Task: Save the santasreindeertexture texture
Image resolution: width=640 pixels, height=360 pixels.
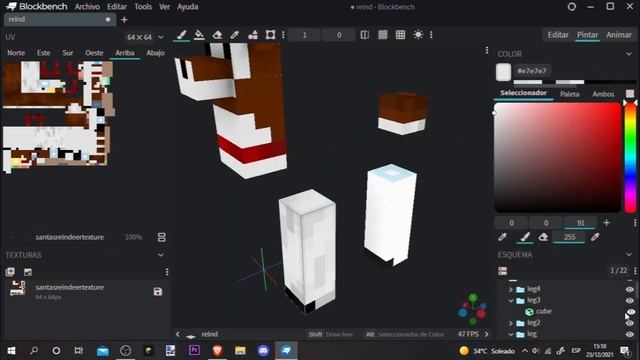Action: coord(158,291)
